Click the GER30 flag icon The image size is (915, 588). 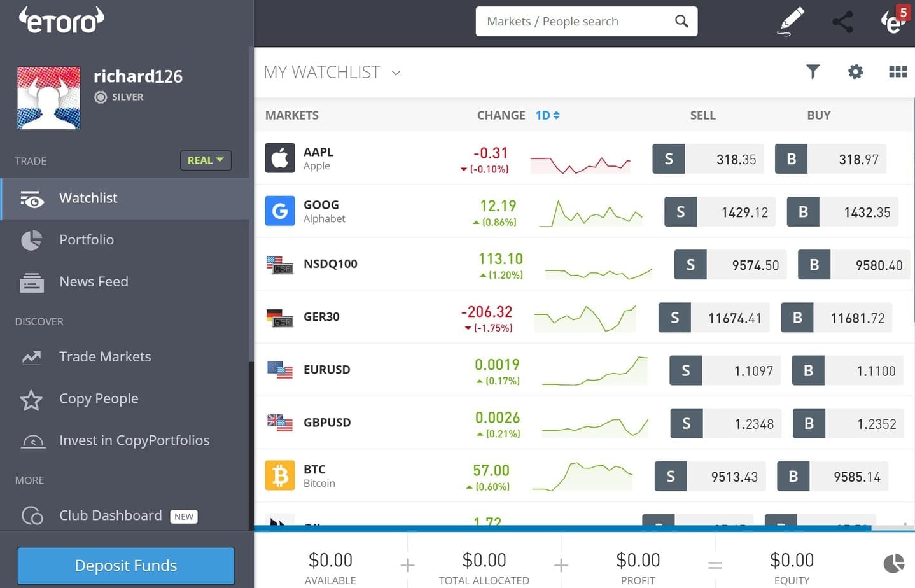[280, 317]
